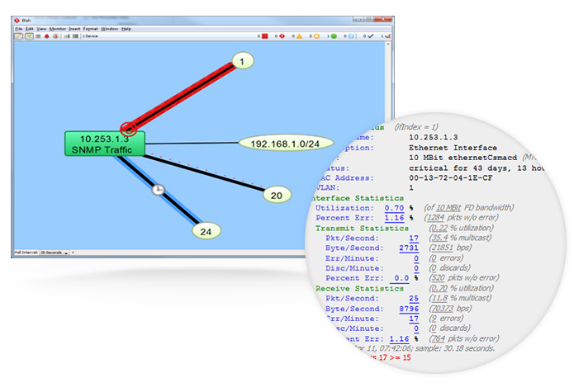Click the '(ifIndex = 1)' text
This screenshot has width=574, height=392.
click(x=416, y=127)
